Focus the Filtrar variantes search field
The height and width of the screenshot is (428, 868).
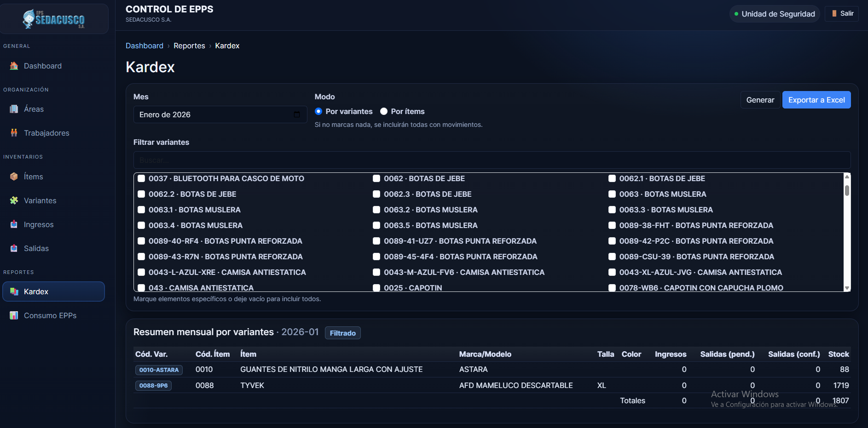tap(492, 160)
